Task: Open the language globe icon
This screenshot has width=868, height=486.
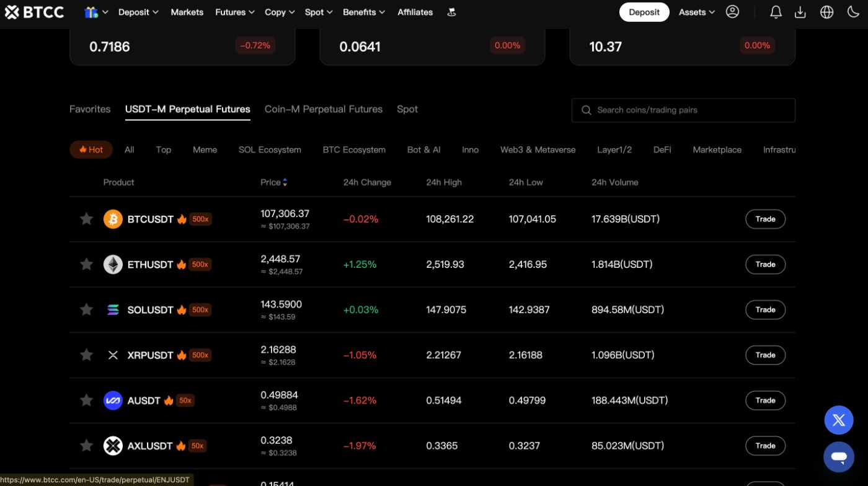Action: click(826, 12)
